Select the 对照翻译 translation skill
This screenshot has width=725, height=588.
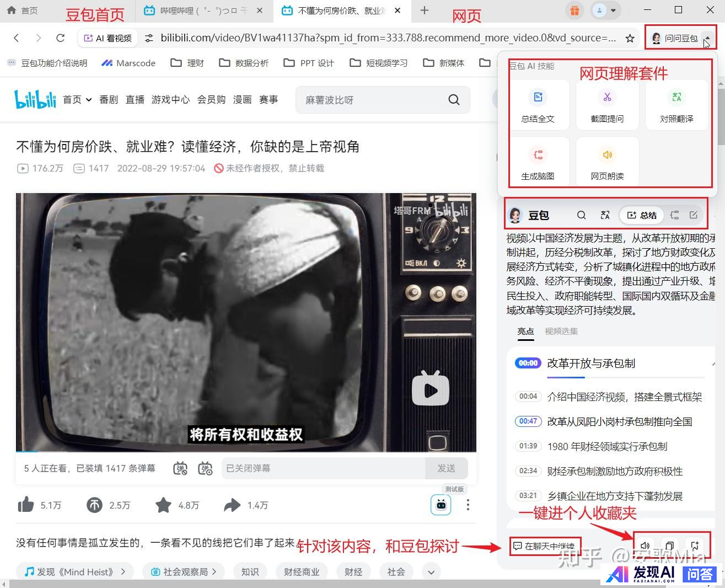coord(676,105)
